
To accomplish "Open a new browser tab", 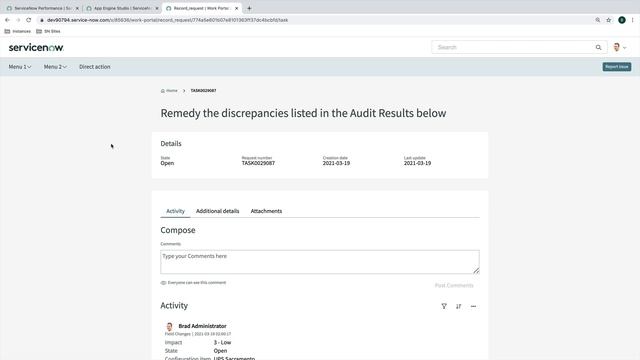I will (249, 8).
